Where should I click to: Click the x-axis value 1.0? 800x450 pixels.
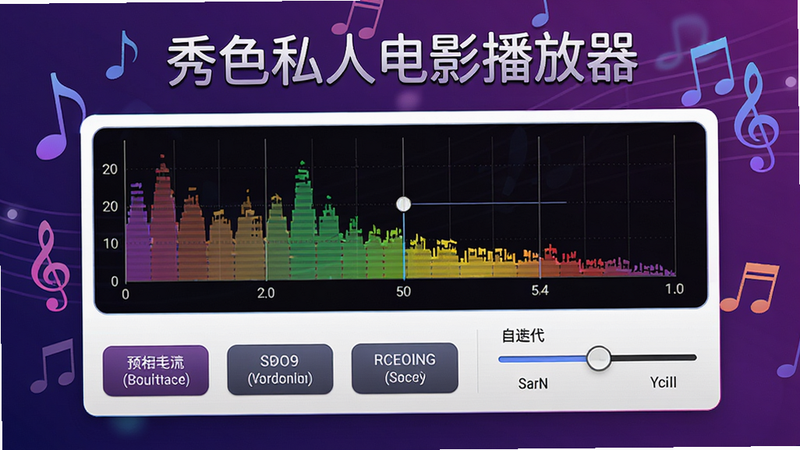coord(674,289)
